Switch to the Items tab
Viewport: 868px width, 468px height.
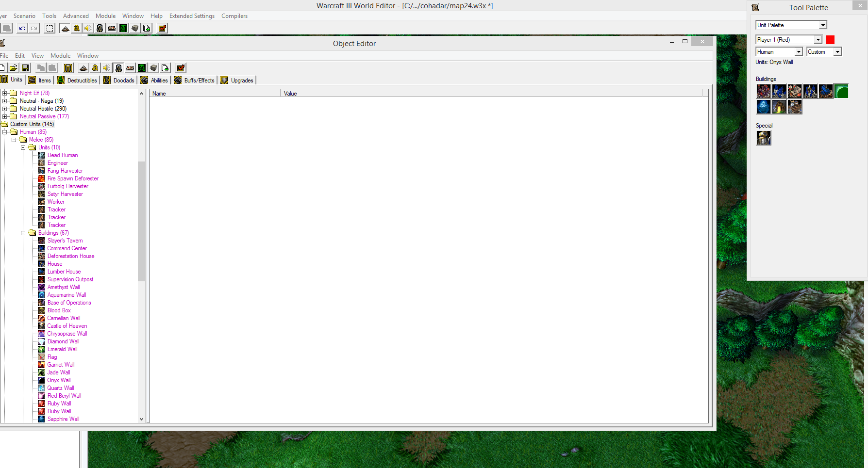(40, 81)
